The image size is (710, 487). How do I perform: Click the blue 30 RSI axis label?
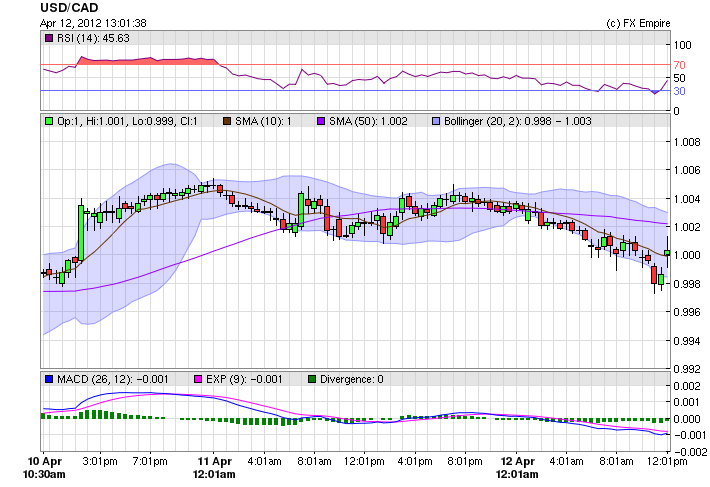coord(680,91)
